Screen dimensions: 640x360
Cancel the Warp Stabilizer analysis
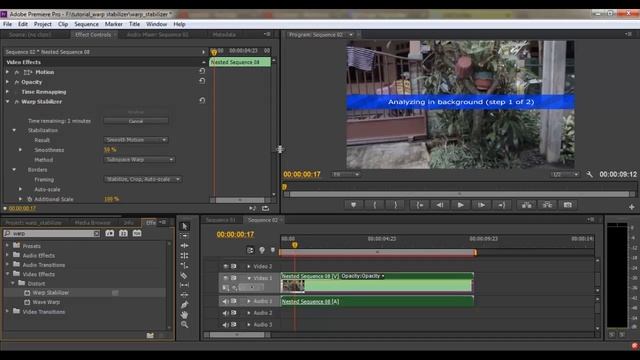[x=136, y=121]
